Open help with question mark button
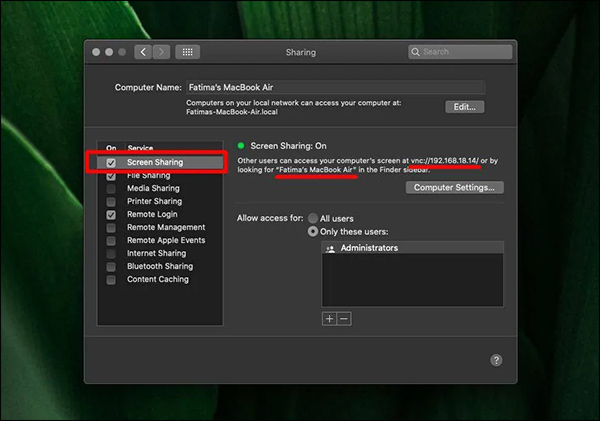Screen dimensions: 600x421 [496, 360]
